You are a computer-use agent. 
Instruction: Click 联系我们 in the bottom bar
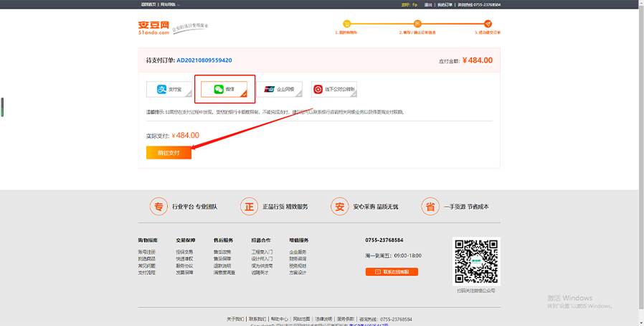(x=257, y=319)
